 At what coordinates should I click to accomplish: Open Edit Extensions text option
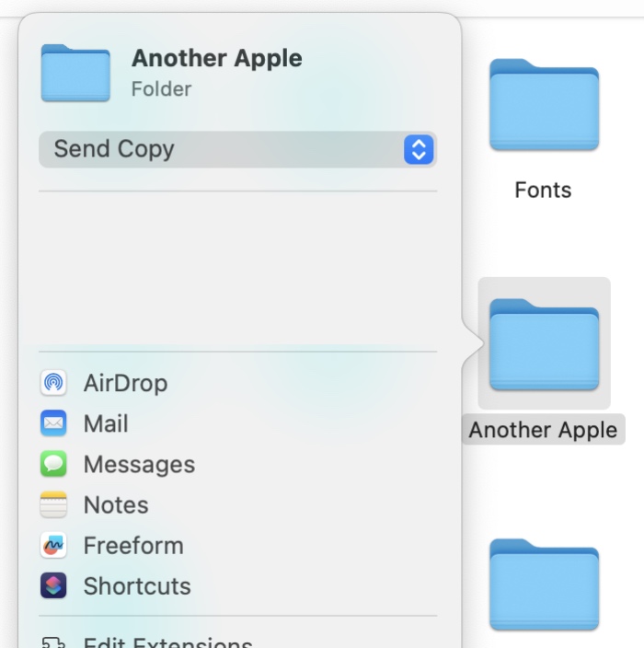point(167,642)
